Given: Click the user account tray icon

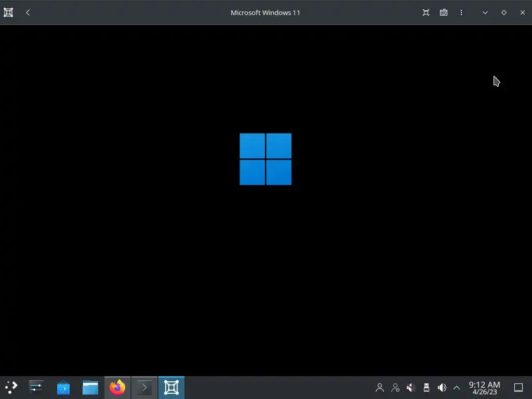Looking at the screenshot, I should coord(380,388).
